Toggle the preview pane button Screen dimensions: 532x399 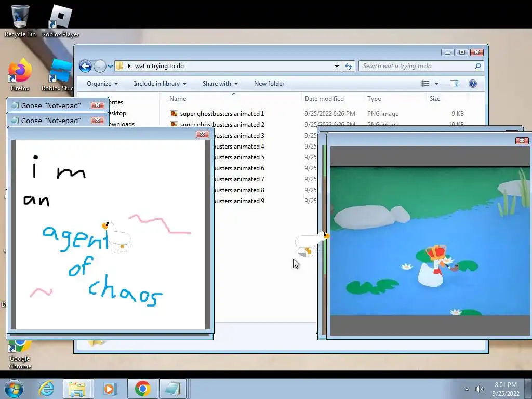(454, 84)
